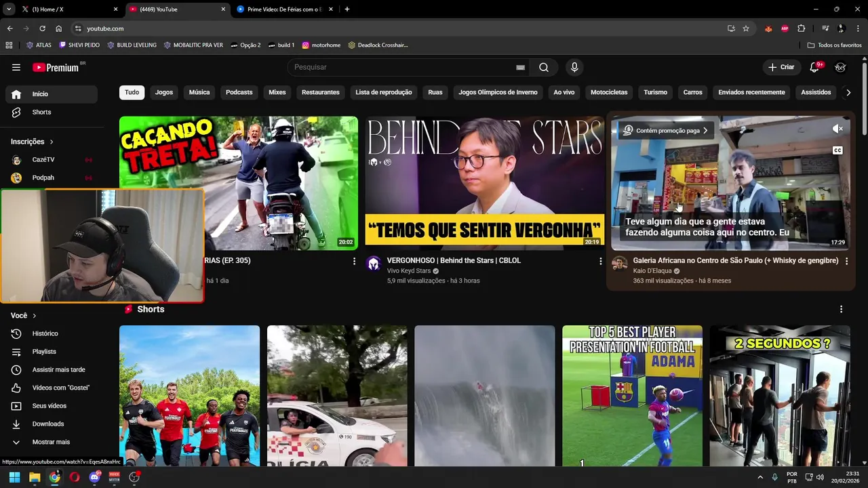
Task: Open Histórico in the sidebar
Action: point(52,333)
